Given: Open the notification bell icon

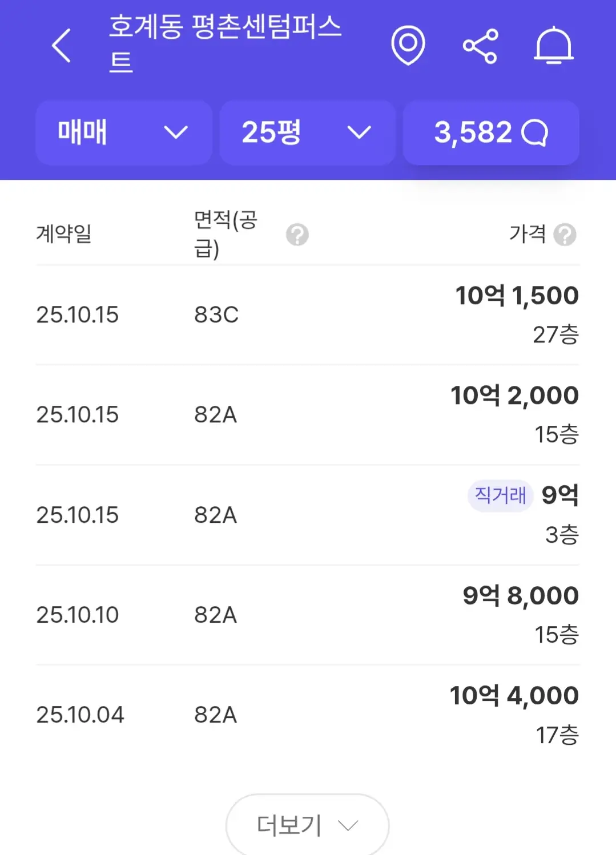Looking at the screenshot, I should pyautogui.click(x=553, y=46).
